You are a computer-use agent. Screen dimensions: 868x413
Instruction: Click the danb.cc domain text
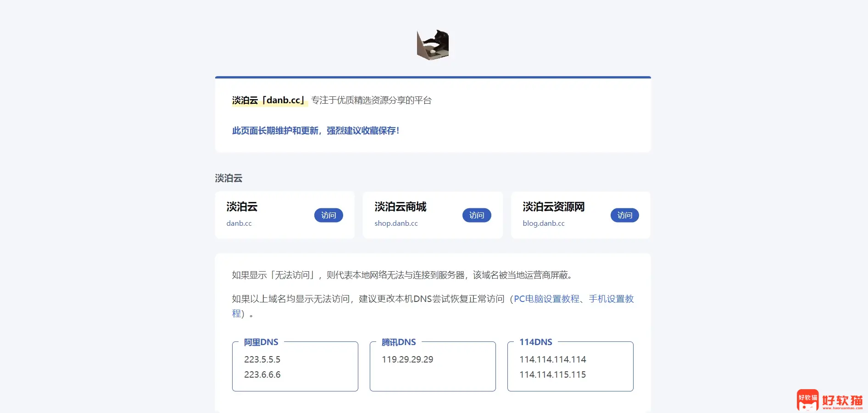click(x=239, y=223)
